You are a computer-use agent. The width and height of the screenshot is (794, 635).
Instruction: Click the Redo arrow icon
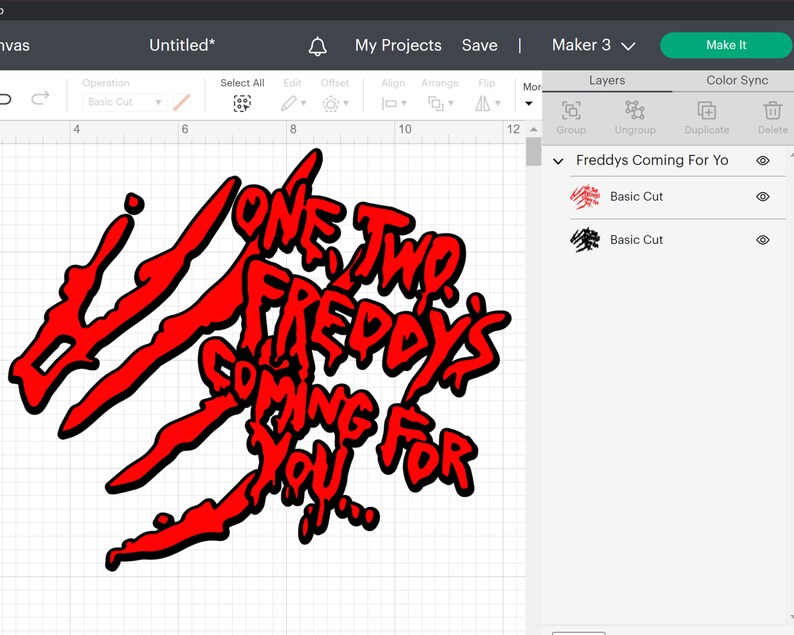pos(40,98)
